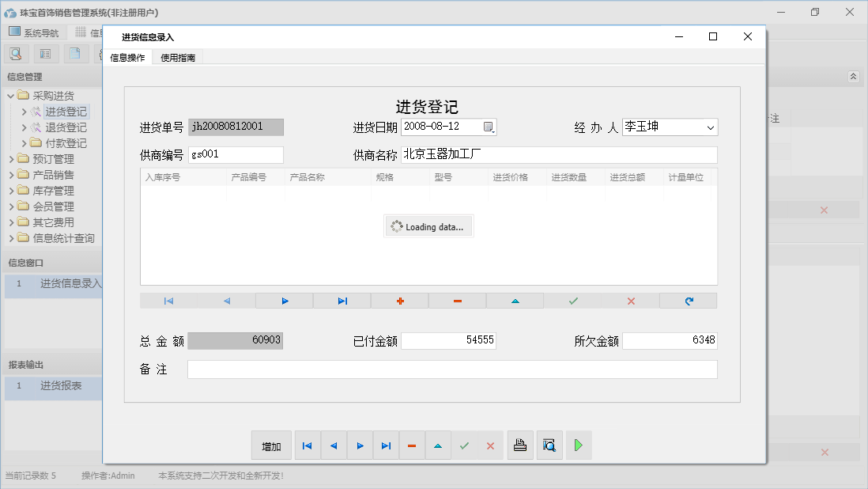The width and height of the screenshot is (868, 489).
Task: Open print preview using the magnifier document icon
Action: 549,445
